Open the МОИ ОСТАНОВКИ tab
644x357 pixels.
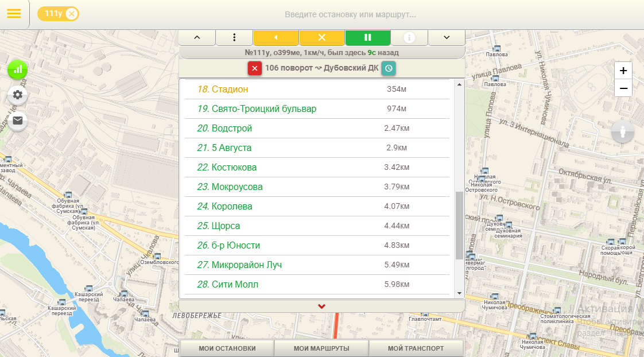(227, 348)
